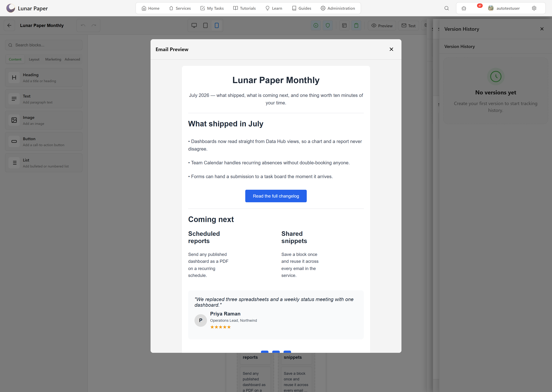Click the green clipboard toolbar icon
Viewport: 552px width, 392px height.
pyautogui.click(x=356, y=25)
